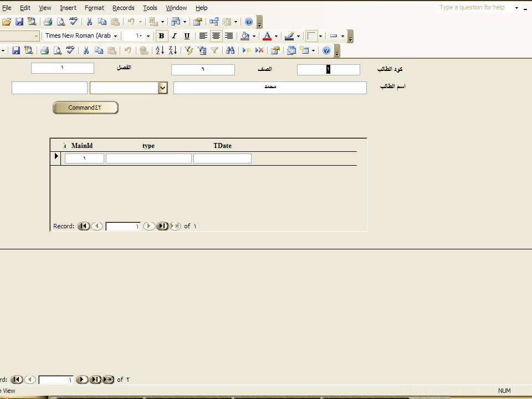The width and height of the screenshot is (532, 399).
Task: Select subform row using record selector arrow
Action: [x=55, y=158]
